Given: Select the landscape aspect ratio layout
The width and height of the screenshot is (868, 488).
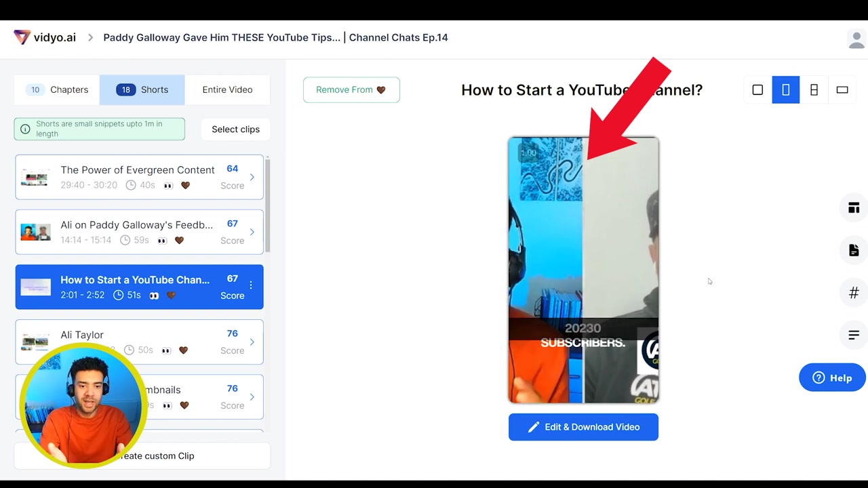Looking at the screenshot, I should 842,89.
